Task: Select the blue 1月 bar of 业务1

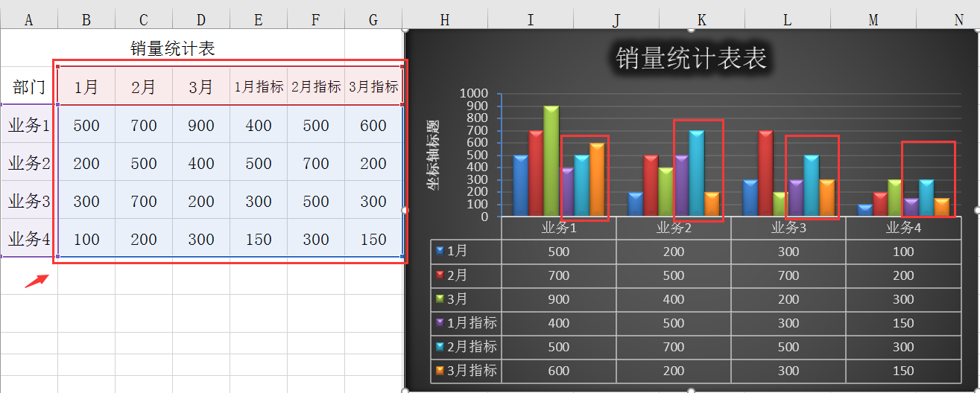Action: [x=520, y=186]
